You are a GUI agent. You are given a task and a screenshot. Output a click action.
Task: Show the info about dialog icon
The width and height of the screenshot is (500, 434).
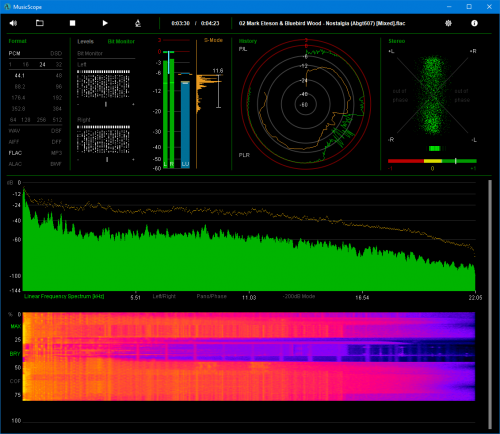(474, 23)
